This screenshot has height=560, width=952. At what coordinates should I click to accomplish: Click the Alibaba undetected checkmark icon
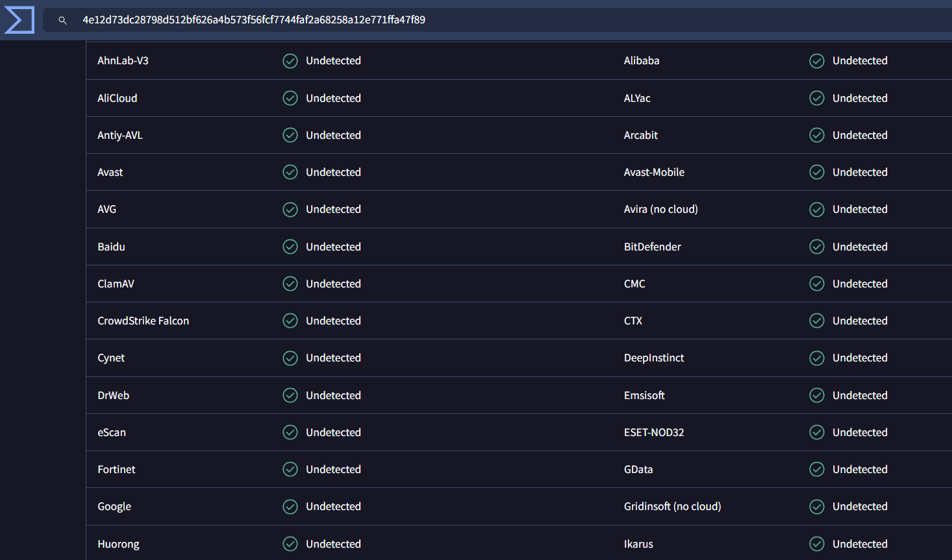(x=817, y=61)
